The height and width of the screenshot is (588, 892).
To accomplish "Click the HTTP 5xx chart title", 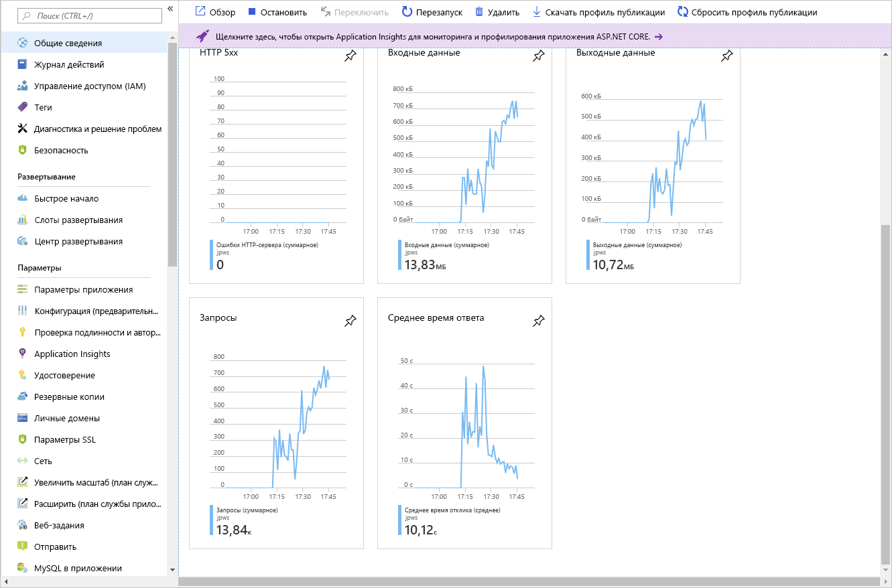I will [218, 53].
